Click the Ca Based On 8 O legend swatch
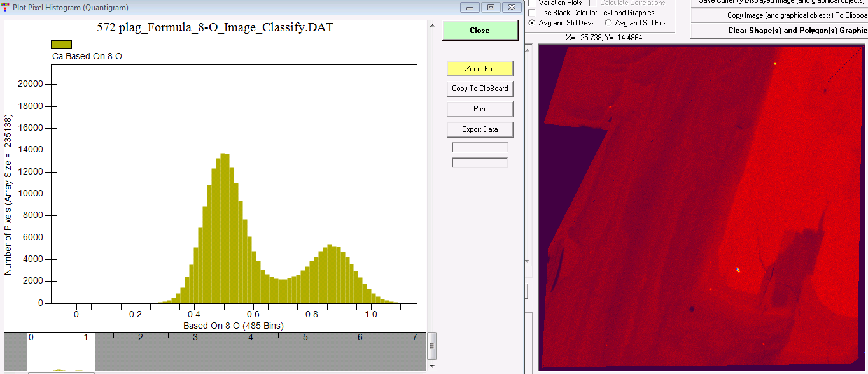Screen dimensions: 868x374 click(x=62, y=45)
